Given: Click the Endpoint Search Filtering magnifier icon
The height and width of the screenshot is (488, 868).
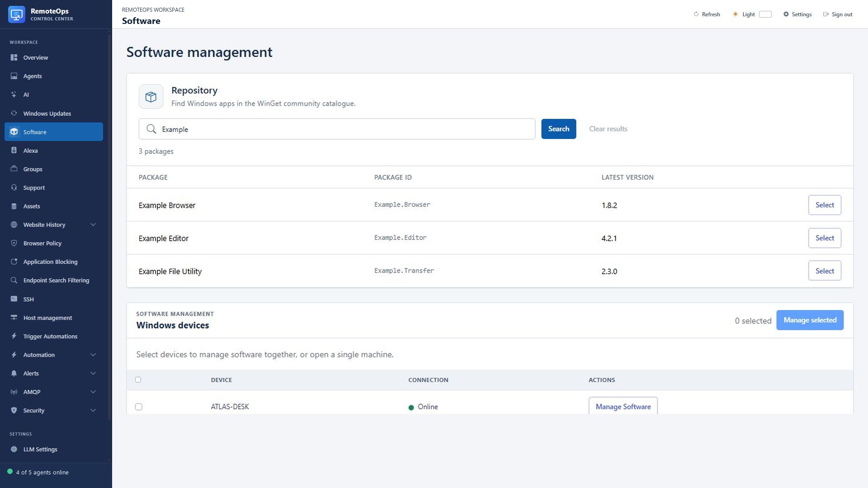Looking at the screenshot, I should tap(14, 280).
